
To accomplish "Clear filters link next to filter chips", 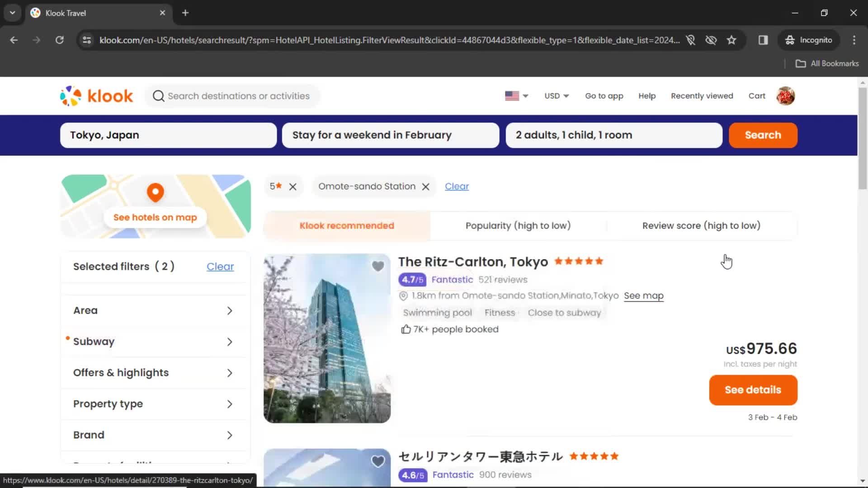I will (x=457, y=186).
